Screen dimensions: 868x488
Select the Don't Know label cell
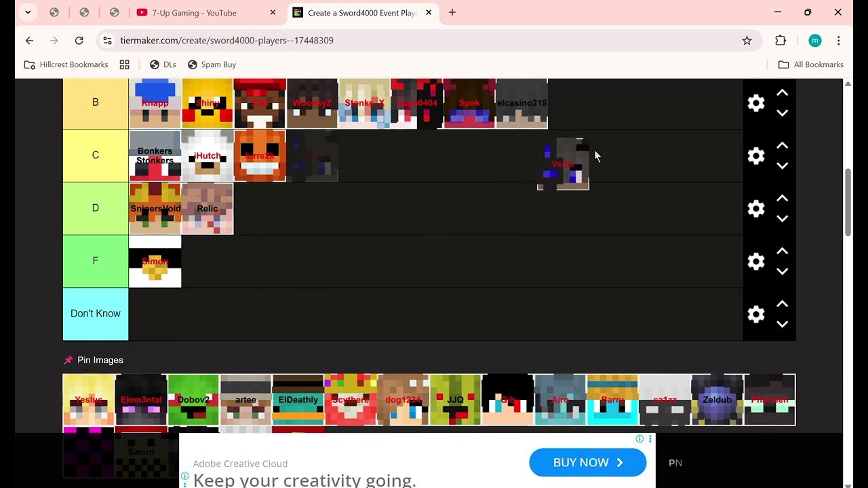click(96, 314)
